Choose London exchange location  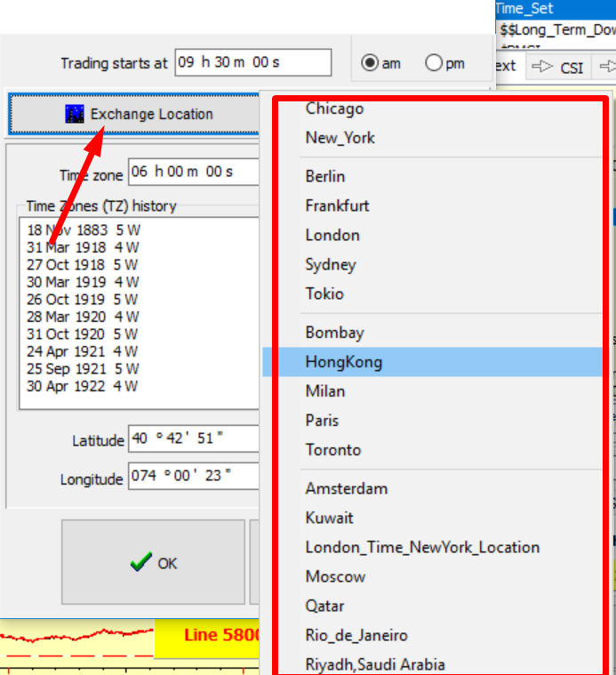[x=332, y=235]
